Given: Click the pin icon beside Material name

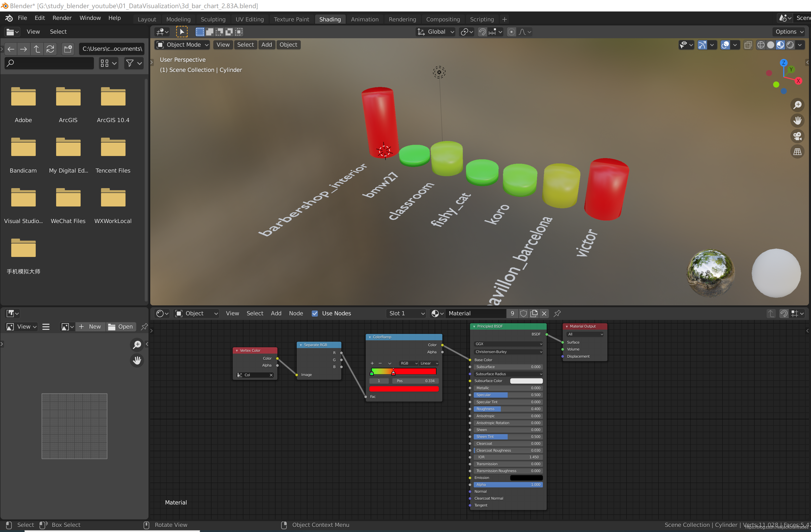Looking at the screenshot, I should pos(557,313).
